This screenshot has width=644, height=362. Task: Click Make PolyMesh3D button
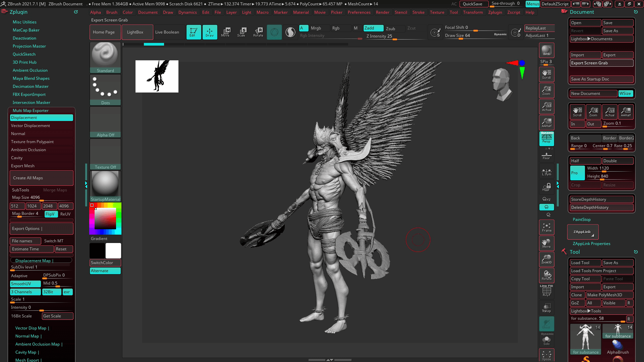(x=609, y=295)
